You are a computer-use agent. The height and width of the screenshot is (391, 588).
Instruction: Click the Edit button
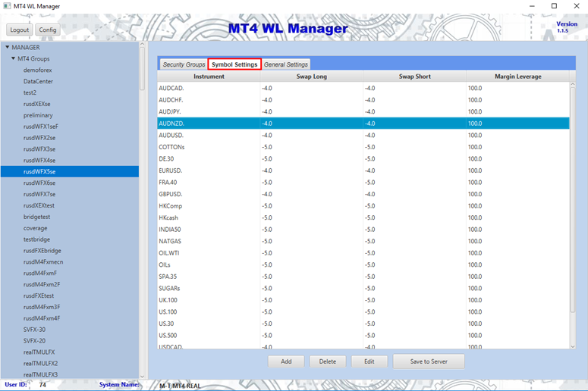pos(369,361)
